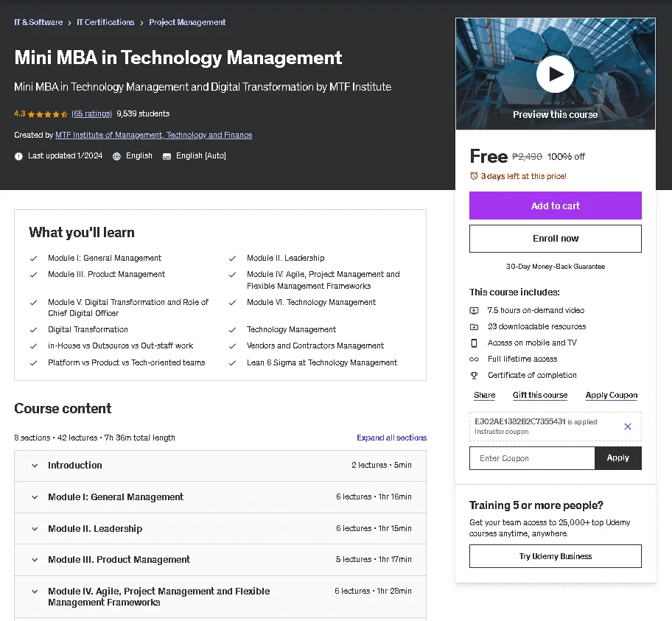Focus the Enter Coupon input field

click(532, 458)
